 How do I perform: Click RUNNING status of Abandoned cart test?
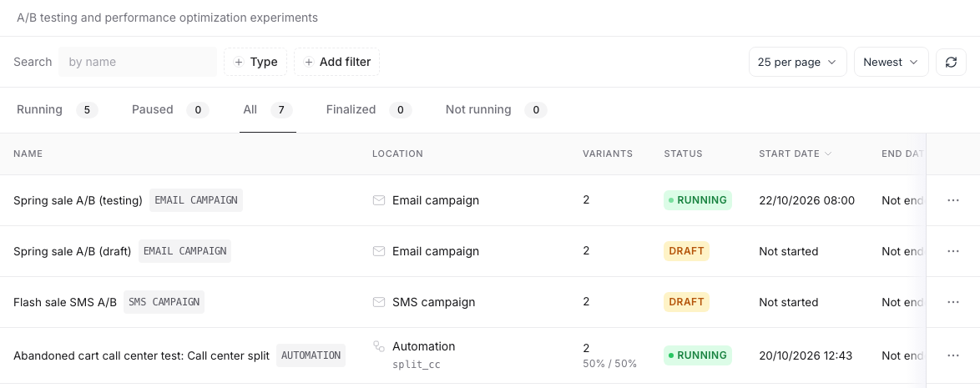pyautogui.click(x=698, y=355)
